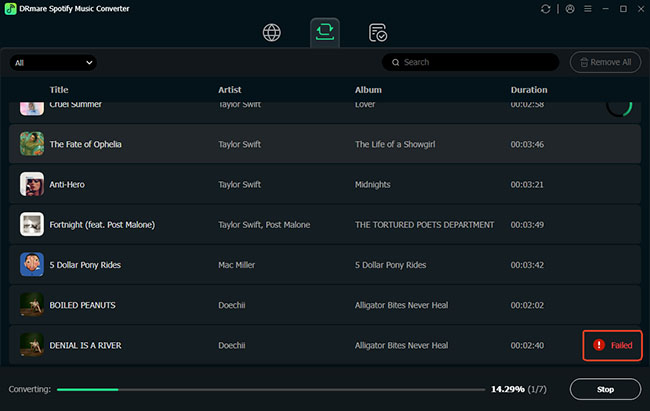
Task: Click duration 00:02:40
Action: pos(527,345)
